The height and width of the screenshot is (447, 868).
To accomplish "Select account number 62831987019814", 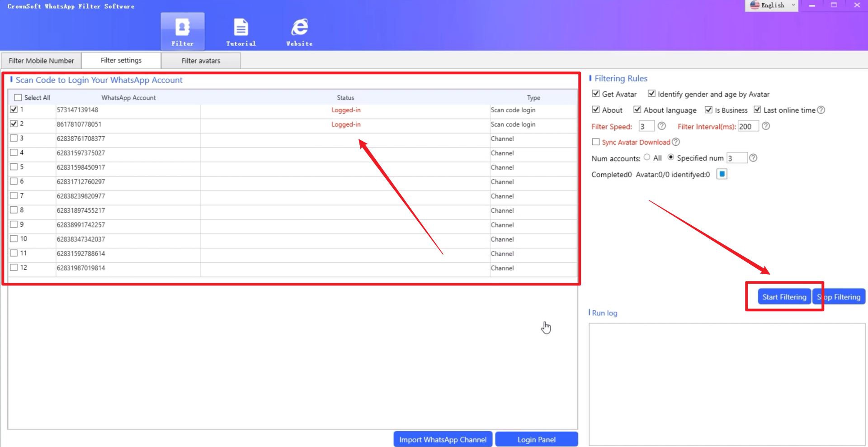I will (x=81, y=268).
